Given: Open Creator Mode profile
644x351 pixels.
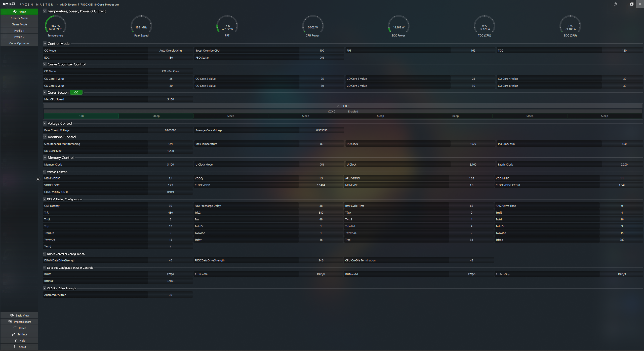Looking at the screenshot, I should (19, 18).
